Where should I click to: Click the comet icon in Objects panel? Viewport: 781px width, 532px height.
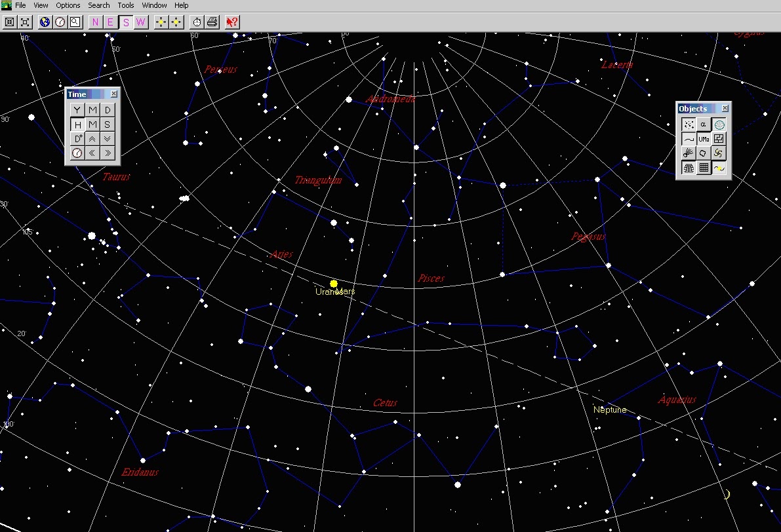point(689,153)
